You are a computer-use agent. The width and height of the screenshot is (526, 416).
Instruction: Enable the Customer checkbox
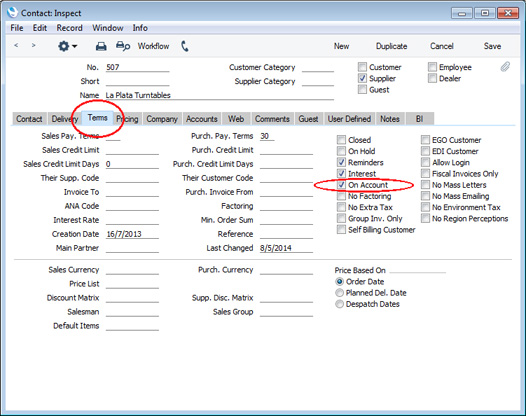[362, 67]
